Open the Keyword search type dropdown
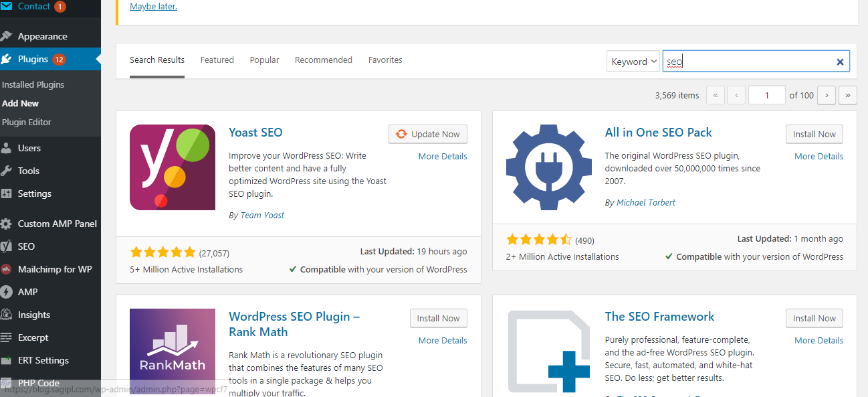The image size is (868, 397). 633,60
